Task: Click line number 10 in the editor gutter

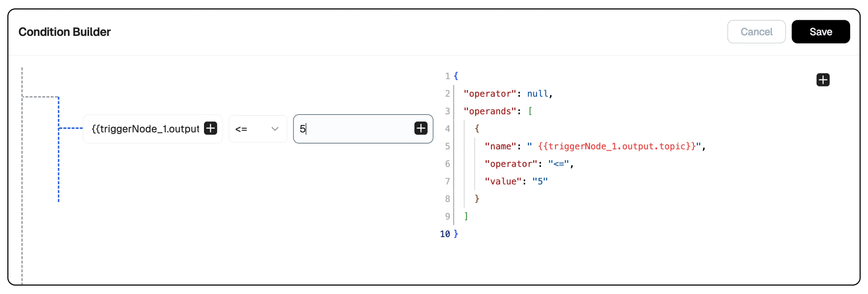Action: 445,234
